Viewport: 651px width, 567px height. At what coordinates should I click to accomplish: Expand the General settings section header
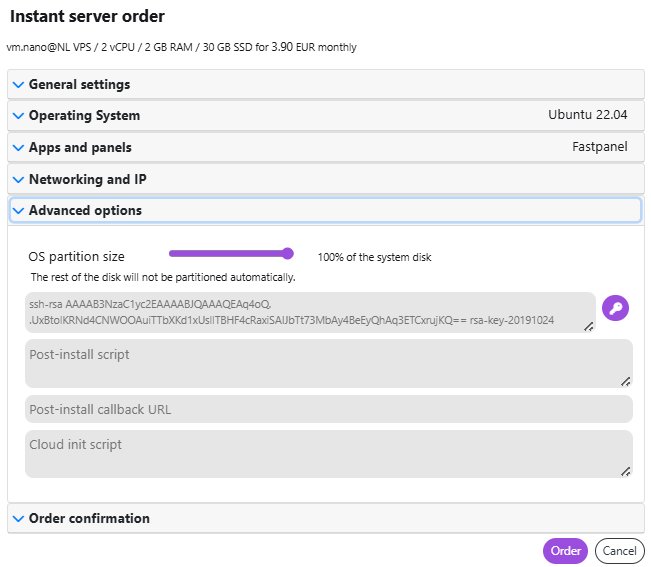[x=326, y=85]
